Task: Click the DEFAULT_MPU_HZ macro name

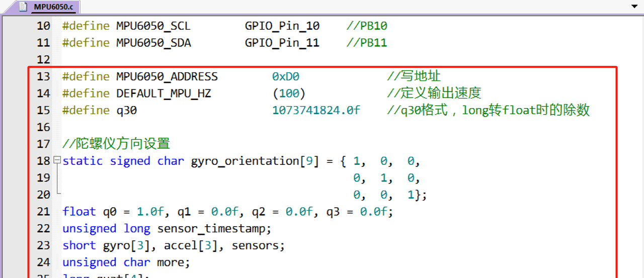Action: coord(163,94)
